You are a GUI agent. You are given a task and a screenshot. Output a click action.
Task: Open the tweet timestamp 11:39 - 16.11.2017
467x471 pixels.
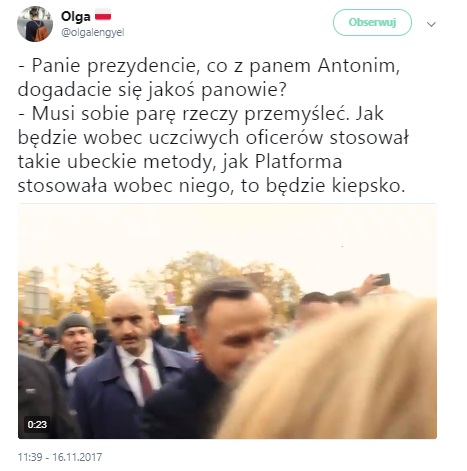[x=60, y=457]
